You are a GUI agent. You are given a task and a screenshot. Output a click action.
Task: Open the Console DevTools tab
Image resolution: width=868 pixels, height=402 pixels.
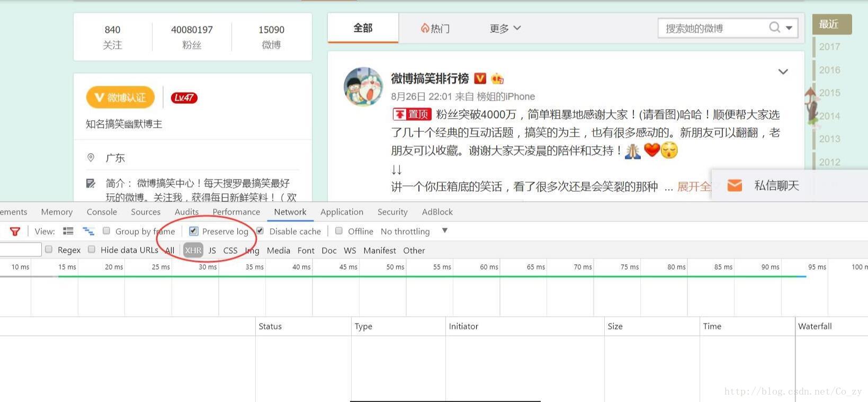click(102, 212)
